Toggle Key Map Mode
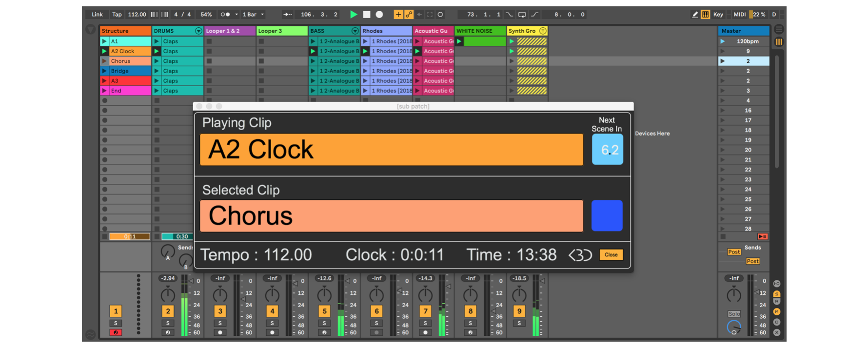The width and height of the screenshot is (868, 347). 718,15
